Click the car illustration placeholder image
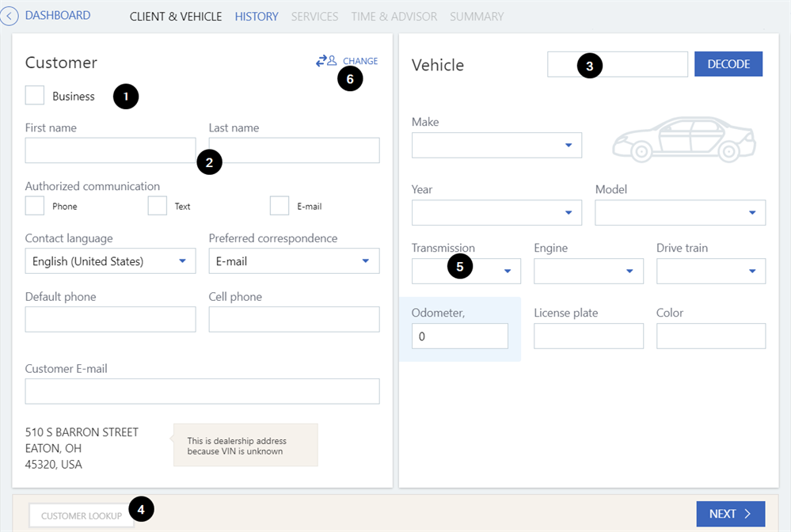 (x=683, y=140)
